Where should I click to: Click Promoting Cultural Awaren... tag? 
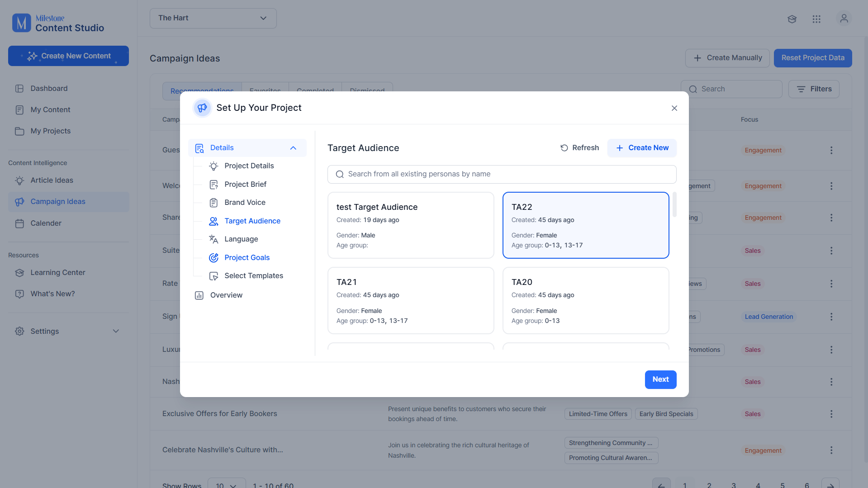point(611,458)
